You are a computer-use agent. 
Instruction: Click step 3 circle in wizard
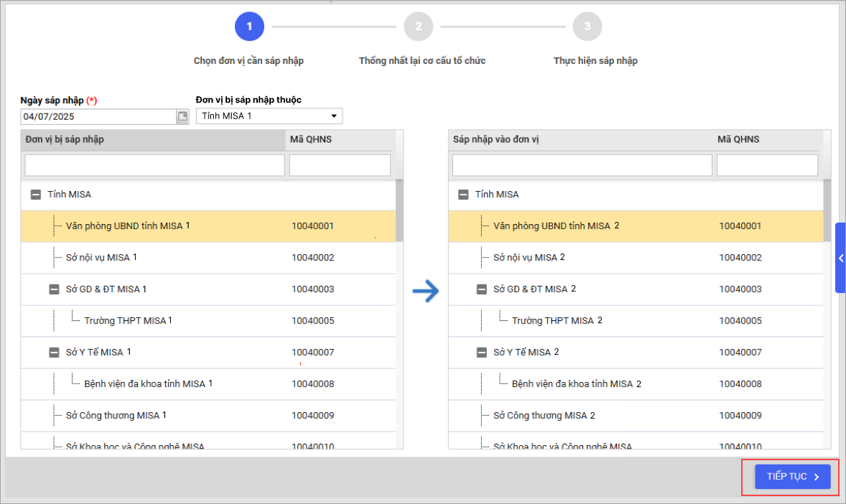(x=587, y=27)
